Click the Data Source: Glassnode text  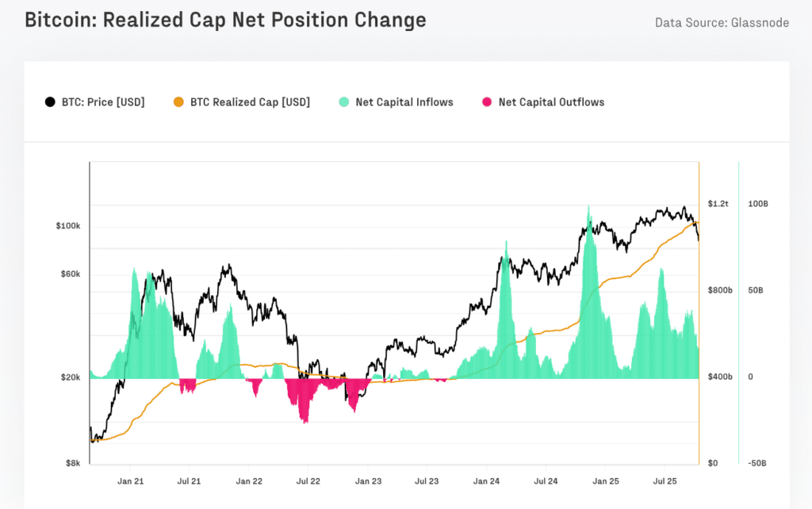pyautogui.click(x=722, y=22)
